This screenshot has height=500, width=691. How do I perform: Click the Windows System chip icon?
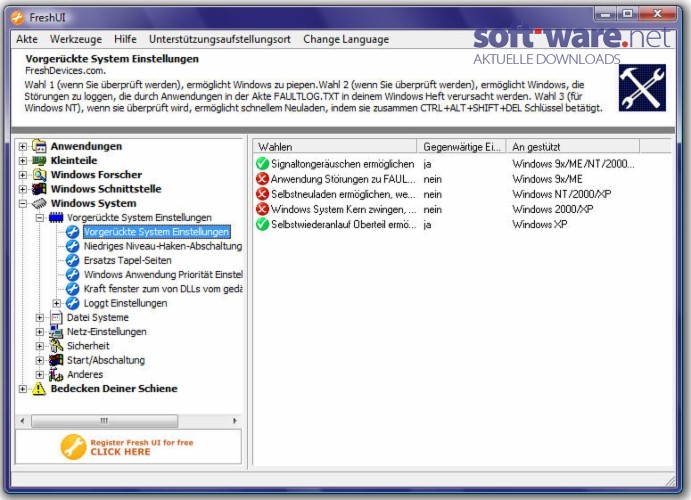click(x=39, y=204)
